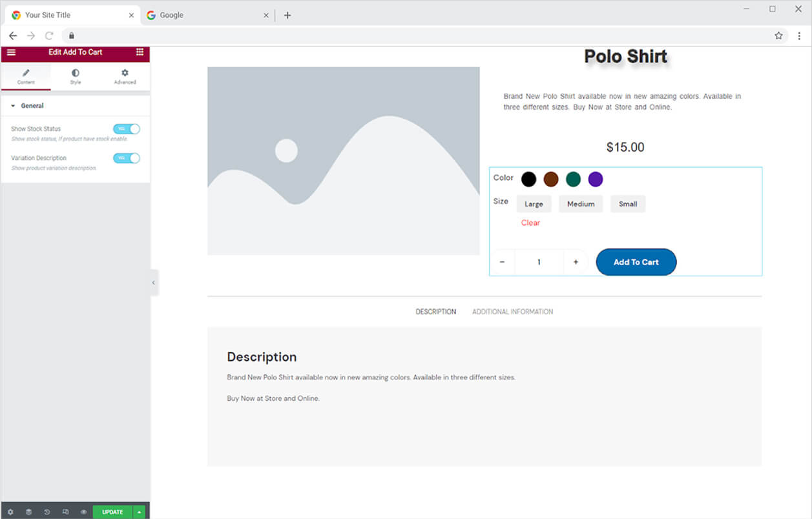This screenshot has height=519, width=812.
Task: Select the Medium size option
Action: pyautogui.click(x=580, y=204)
